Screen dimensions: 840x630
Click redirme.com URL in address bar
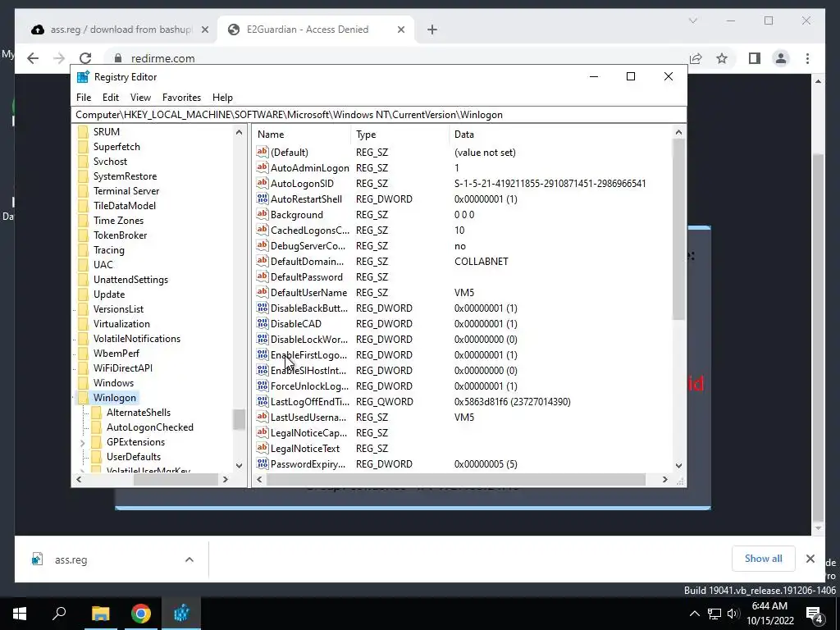(x=163, y=58)
